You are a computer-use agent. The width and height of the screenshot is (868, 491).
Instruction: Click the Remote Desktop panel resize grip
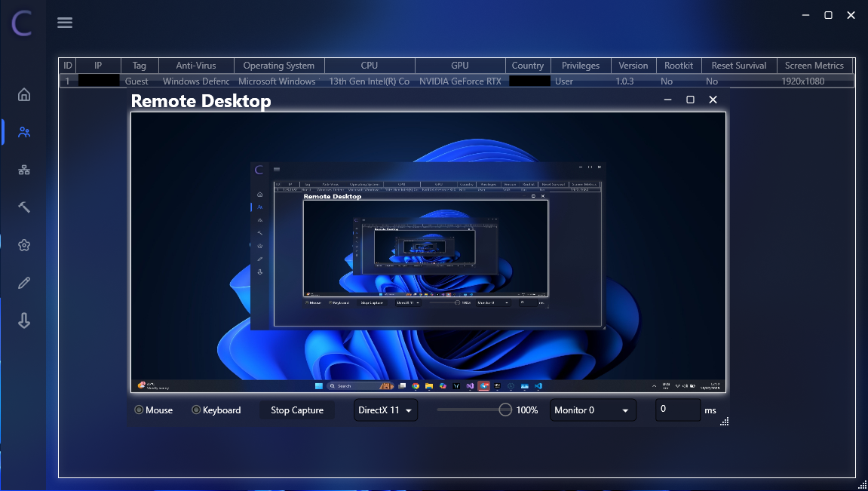725,422
